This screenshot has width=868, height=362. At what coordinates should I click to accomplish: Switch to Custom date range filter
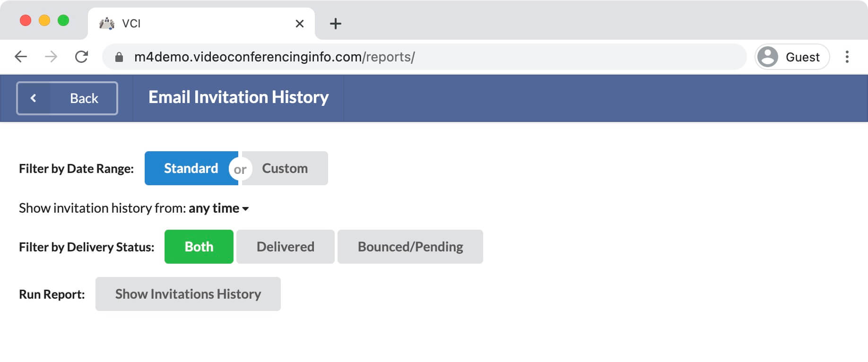click(x=285, y=168)
